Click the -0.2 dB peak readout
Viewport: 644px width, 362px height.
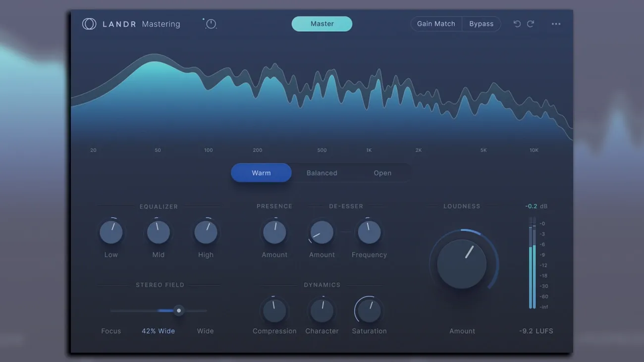(x=536, y=206)
